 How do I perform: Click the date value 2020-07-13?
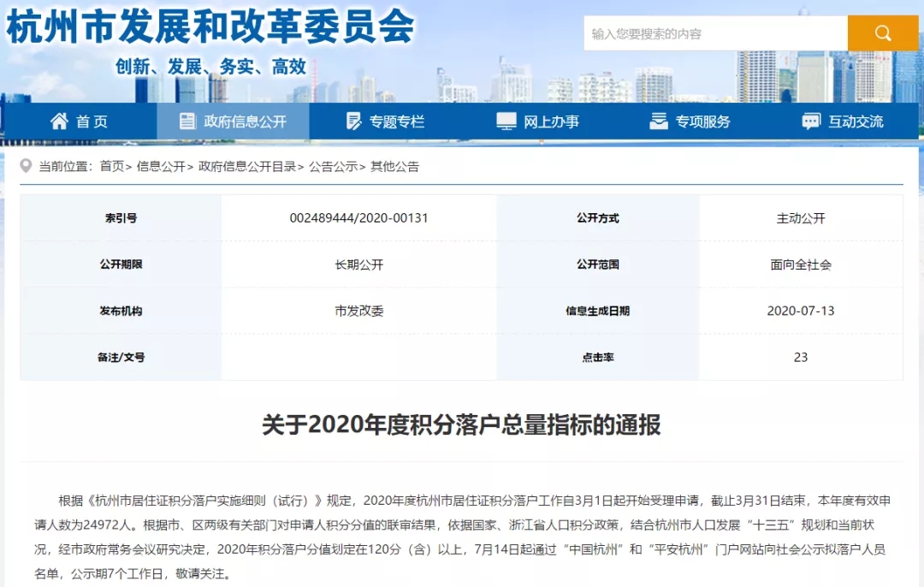click(800, 311)
